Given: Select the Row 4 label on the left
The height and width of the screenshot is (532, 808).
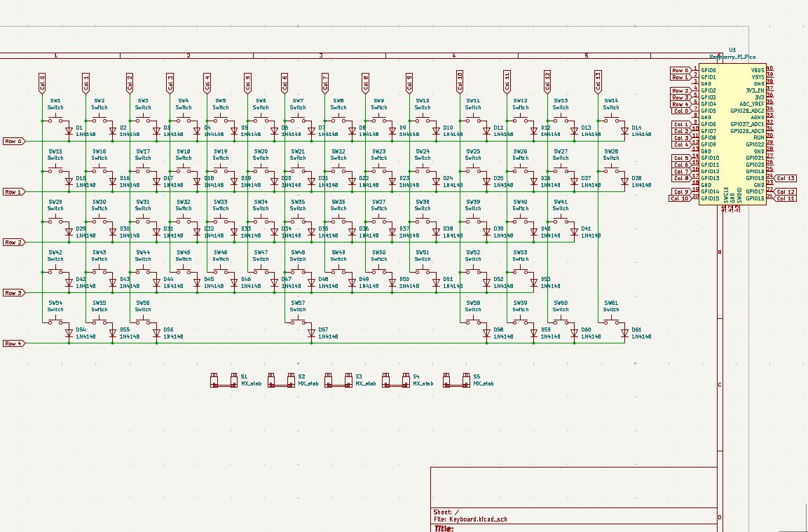Looking at the screenshot, I should point(12,343).
